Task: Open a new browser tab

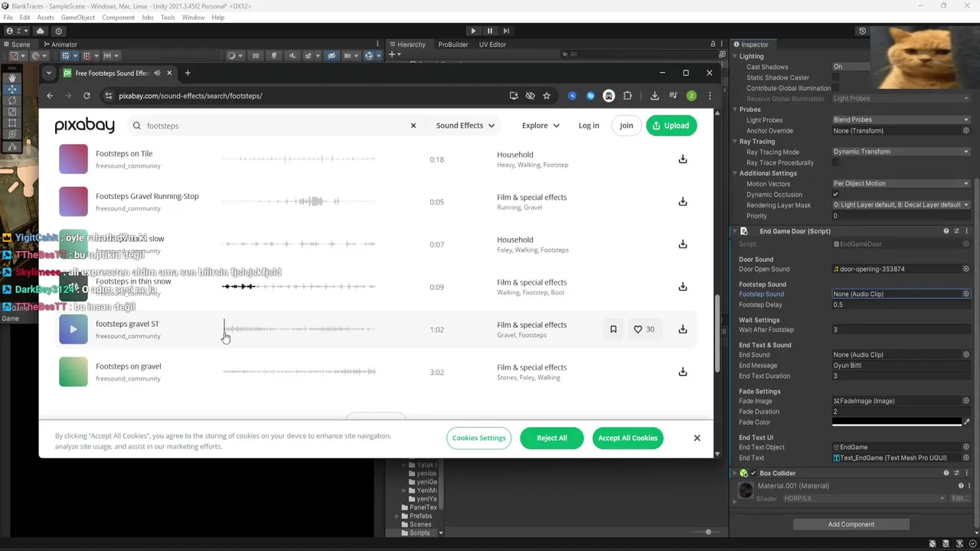Action: 187,73
